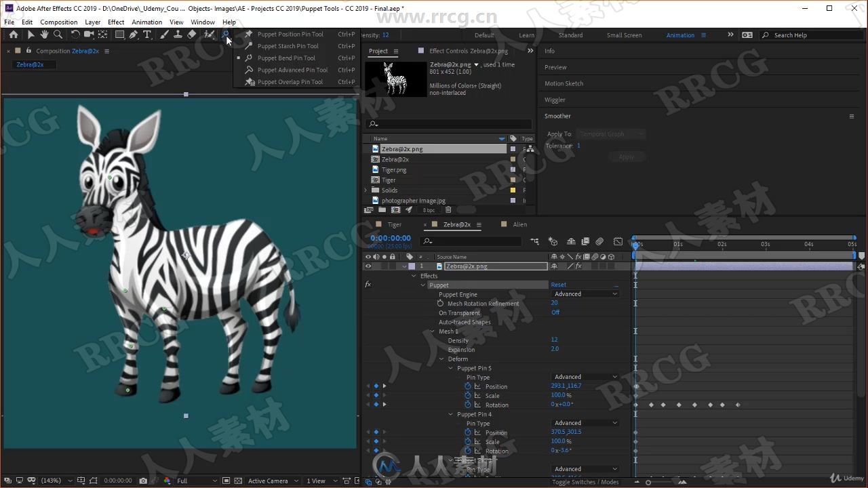Choose Puppet Overlap Pin Tool
868x488 pixels.
pyautogui.click(x=290, y=82)
